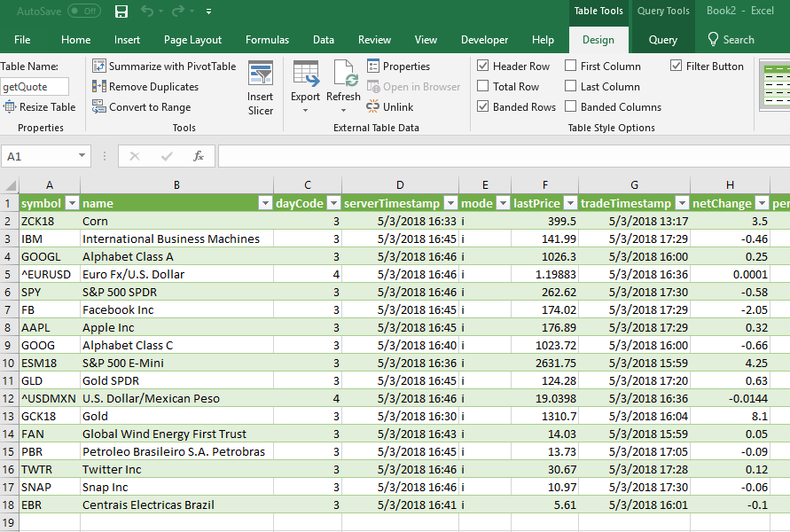The height and width of the screenshot is (532, 790).
Task: Open the Export dropdown arrow
Action: click(x=305, y=110)
